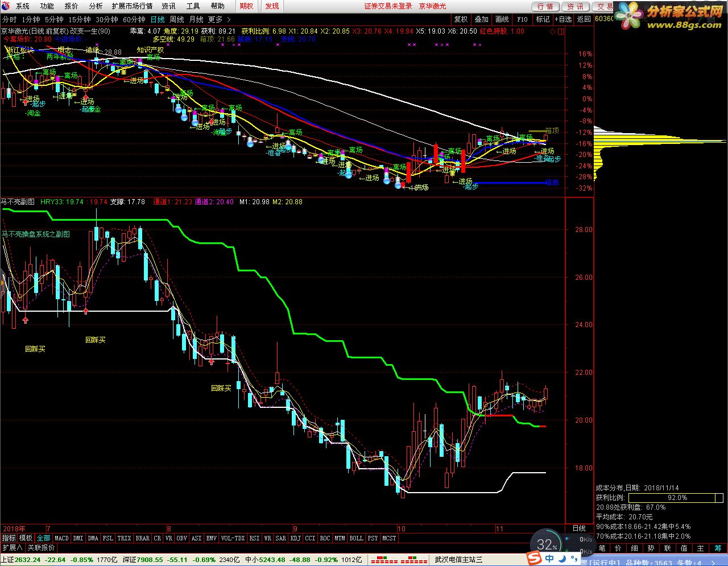Select 模板 tab at bottom
The width and height of the screenshot is (728, 566).
(x=26, y=538)
